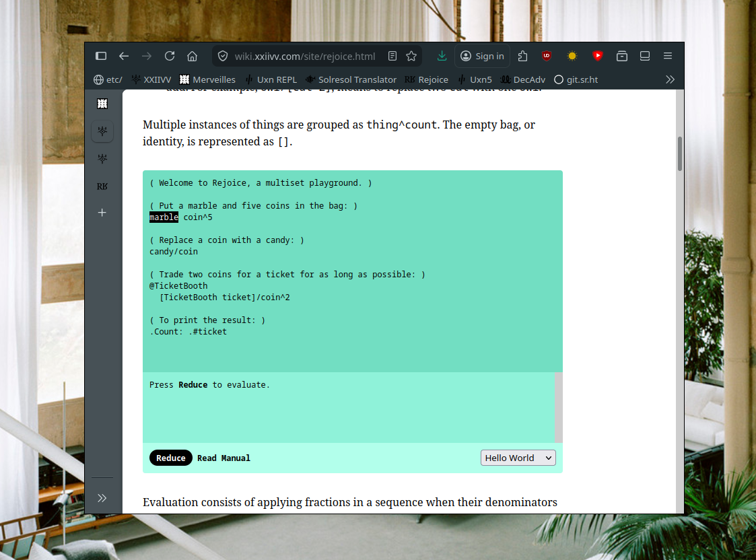
Task: Open the Firefox hamburger application menu
Action: click(668, 56)
